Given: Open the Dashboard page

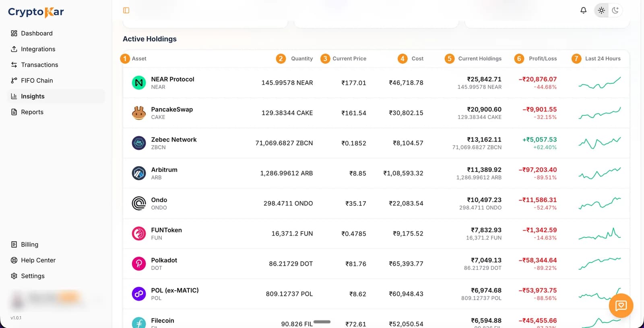Looking at the screenshot, I should (56, 33).
